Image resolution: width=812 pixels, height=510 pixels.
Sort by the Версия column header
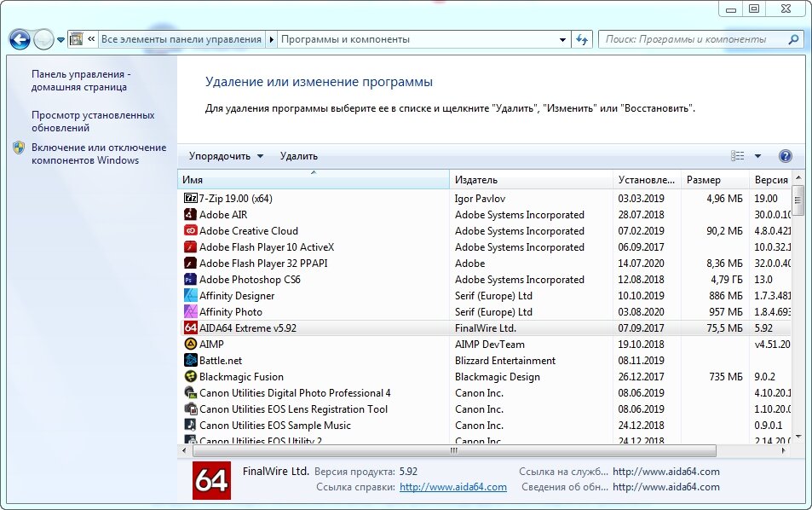770,180
